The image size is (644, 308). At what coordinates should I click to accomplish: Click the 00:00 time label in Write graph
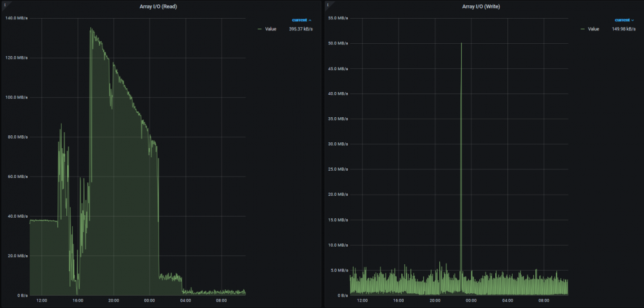[x=471, y=301]
